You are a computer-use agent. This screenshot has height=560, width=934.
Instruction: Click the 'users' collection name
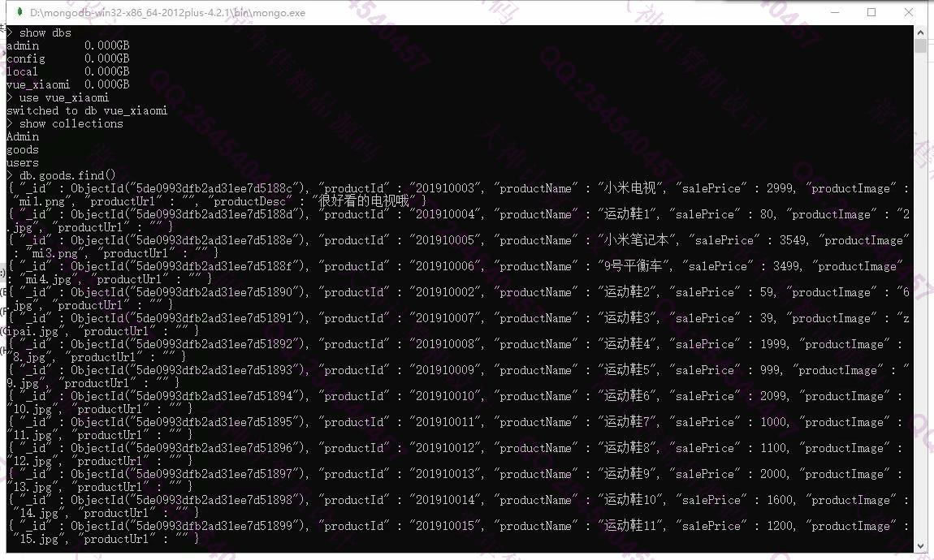tap(23, 163)
